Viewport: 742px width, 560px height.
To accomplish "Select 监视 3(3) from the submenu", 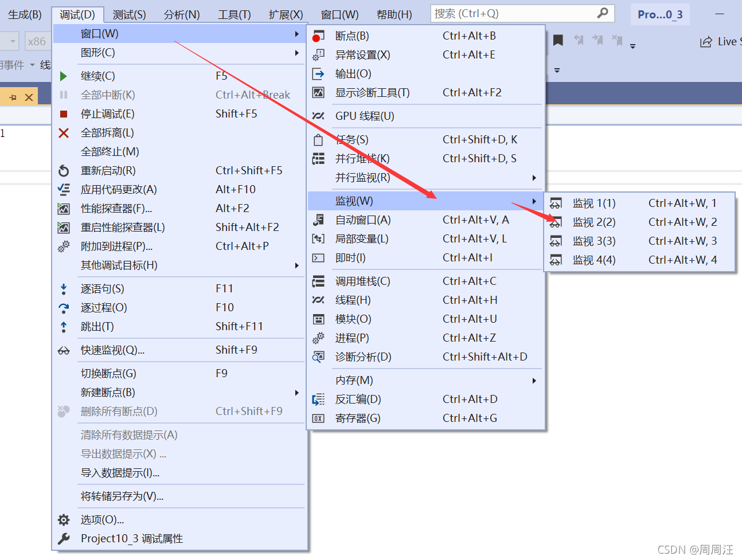I will [x=639, y=241].
